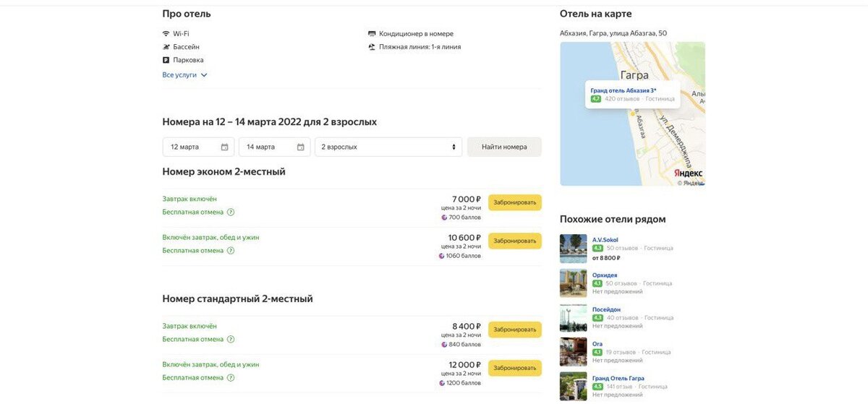The width and height of the screenshot is (868, 404).
Task: Click the bonus points icon near 1060 баллов
Action: (442, 256)
